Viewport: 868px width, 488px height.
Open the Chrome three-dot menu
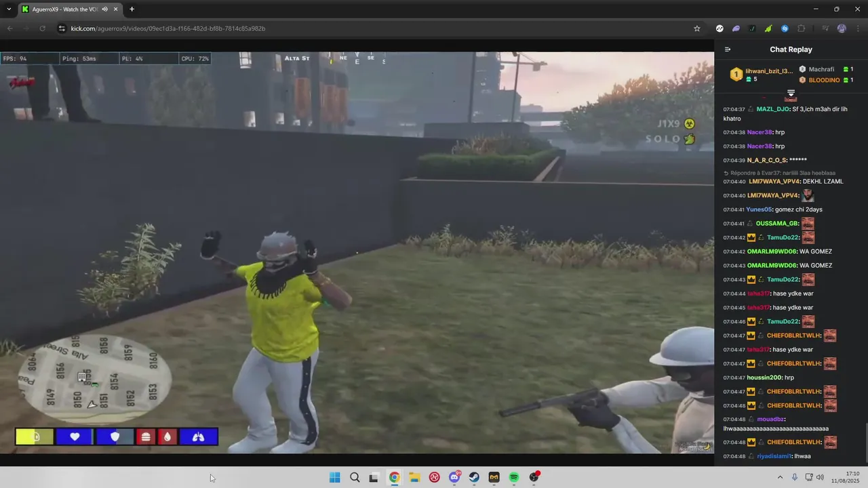858,28
